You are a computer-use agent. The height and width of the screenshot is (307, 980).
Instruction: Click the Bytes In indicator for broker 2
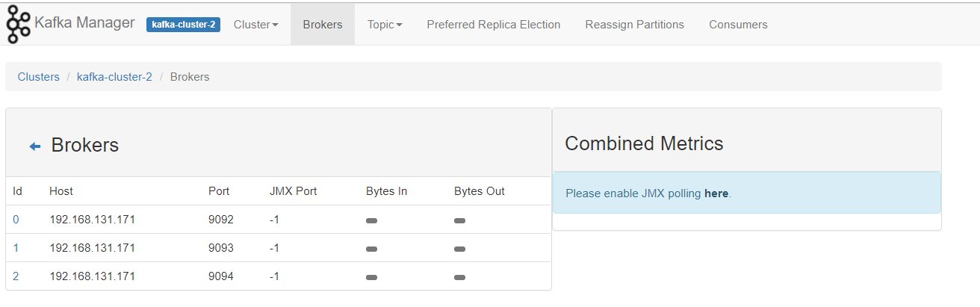point(371,277)
